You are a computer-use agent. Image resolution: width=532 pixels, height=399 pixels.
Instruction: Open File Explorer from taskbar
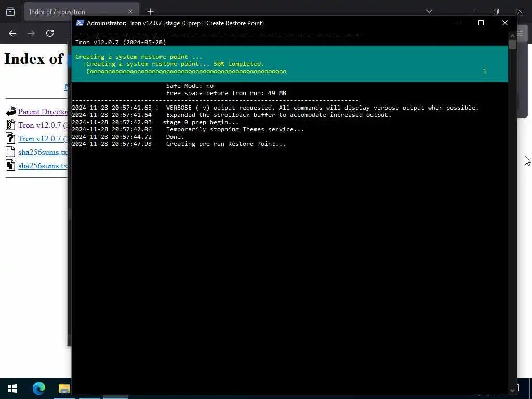[64, 389]
